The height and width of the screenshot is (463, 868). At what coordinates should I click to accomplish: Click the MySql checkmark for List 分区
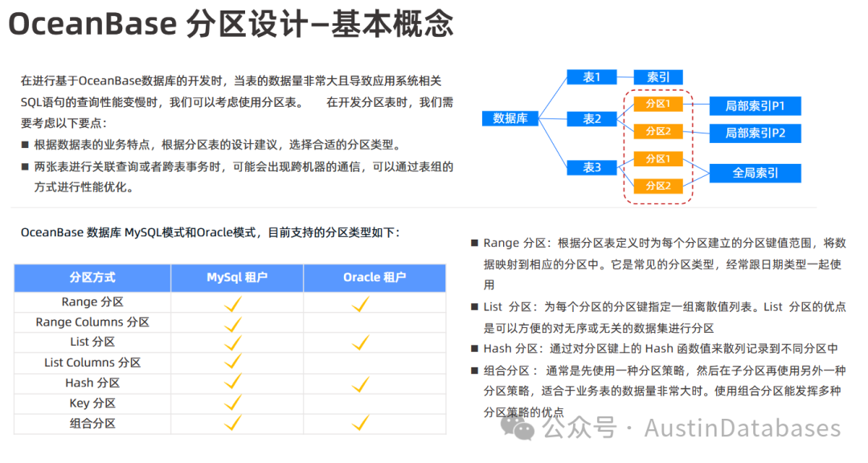coord(233,342)
